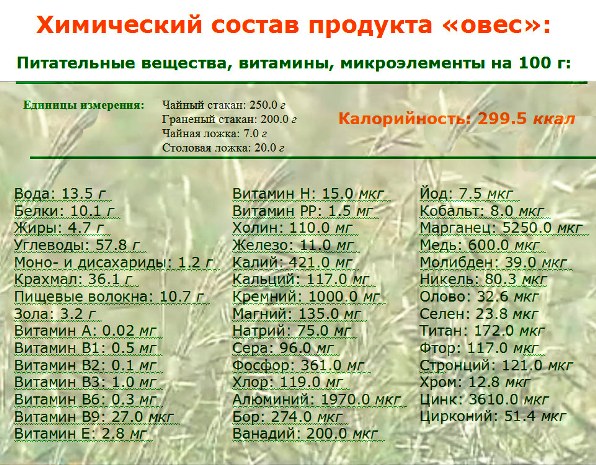The image size is (596, 465).
Task: Open 'Витамин B6: 0.3 мг' link
Action: point(86,399)
